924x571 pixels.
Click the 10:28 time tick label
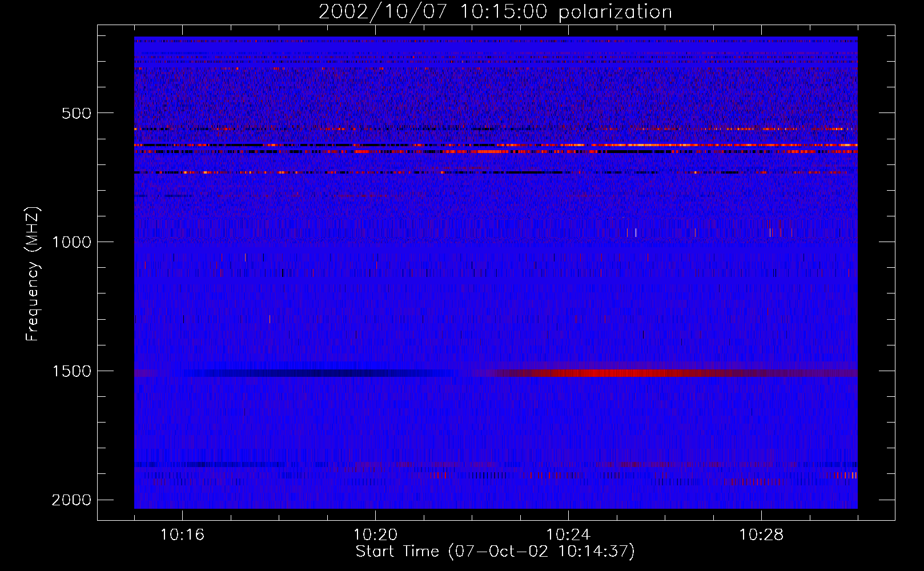(x=761, y=535)
